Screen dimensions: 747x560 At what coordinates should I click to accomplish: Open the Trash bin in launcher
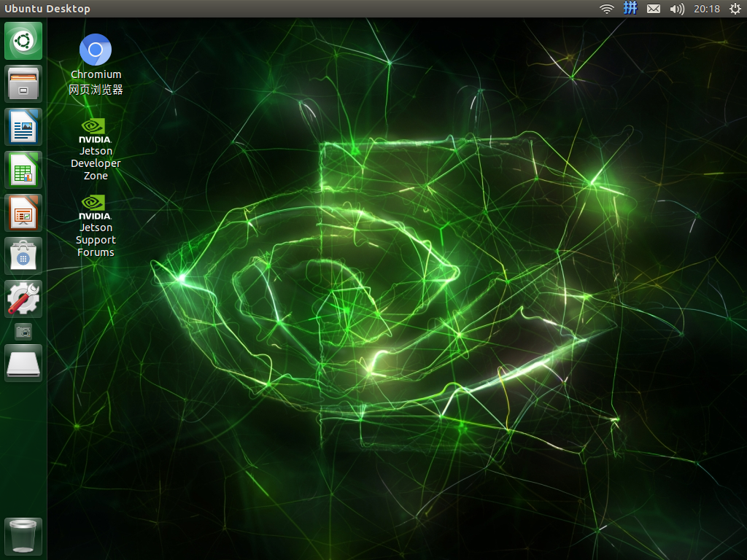pos(23,536)
